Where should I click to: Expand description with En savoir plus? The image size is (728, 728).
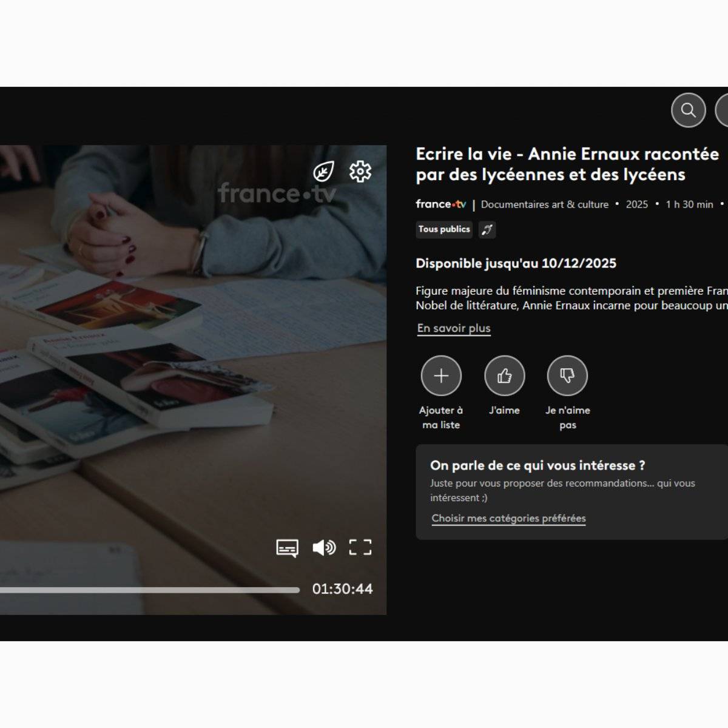point(454,328)
